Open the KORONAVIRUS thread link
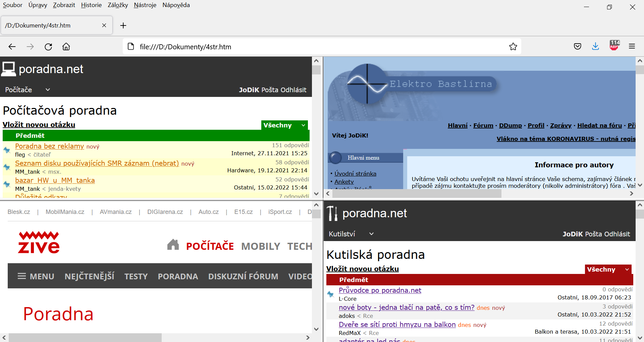 coord(566,139)
